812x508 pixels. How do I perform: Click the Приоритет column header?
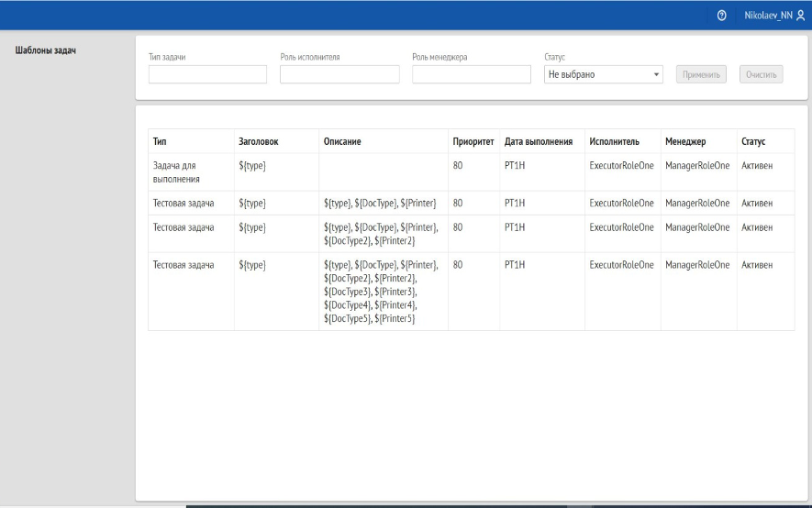tap(473, 141)
